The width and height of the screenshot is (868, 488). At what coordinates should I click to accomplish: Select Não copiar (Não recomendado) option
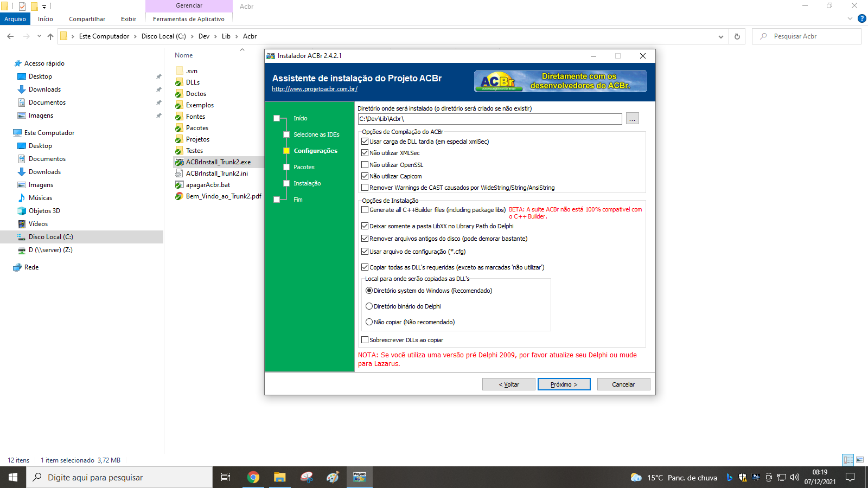[x=369, y=322]
